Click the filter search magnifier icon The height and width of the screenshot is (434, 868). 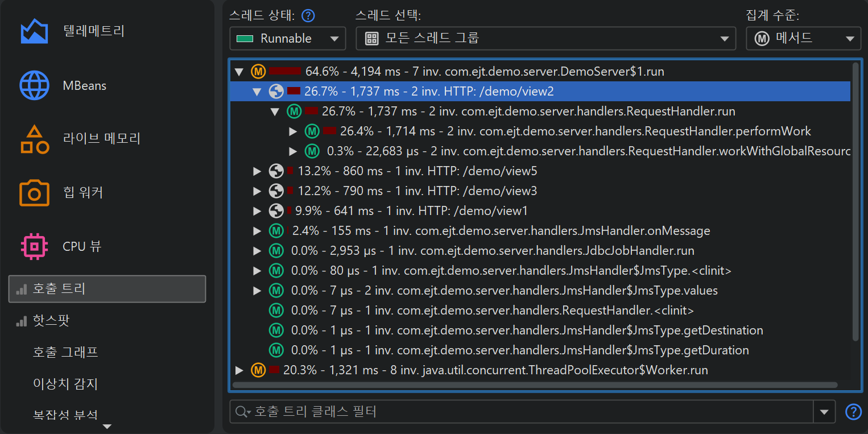coord(243,412)
